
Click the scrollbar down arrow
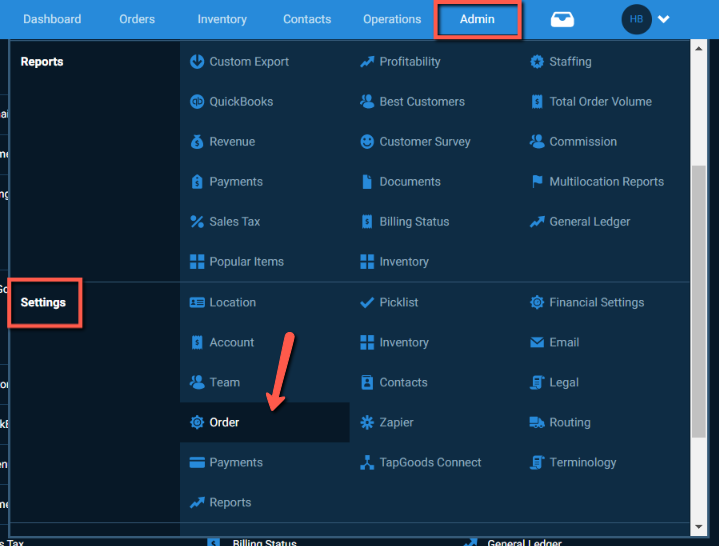tap(699, 527)
